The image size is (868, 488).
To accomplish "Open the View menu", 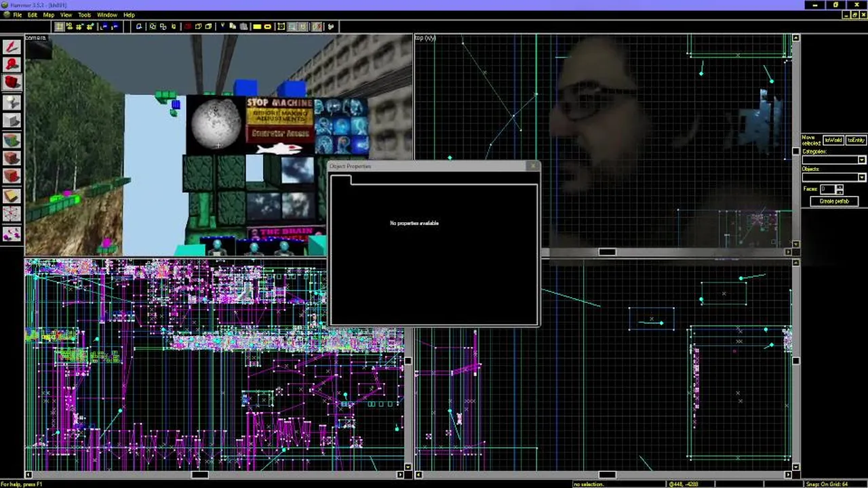I will pyautogui.click(x=66, y=14).
